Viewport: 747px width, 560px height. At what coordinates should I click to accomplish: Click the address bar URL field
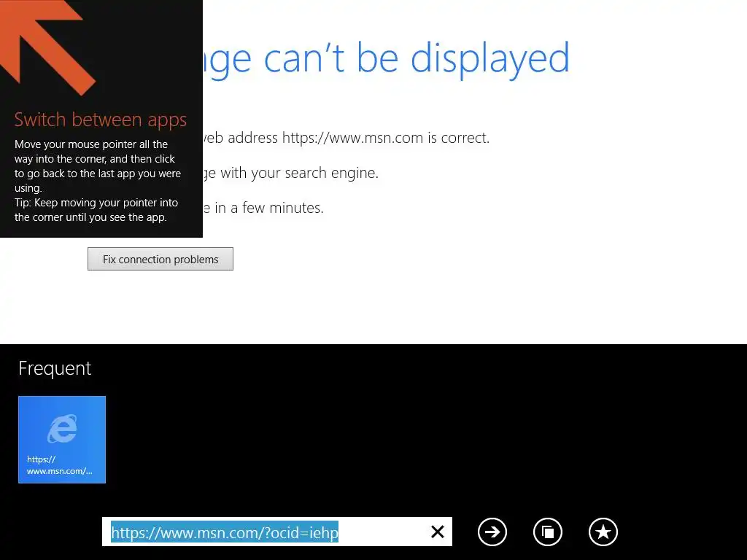(x=276, y=532)
